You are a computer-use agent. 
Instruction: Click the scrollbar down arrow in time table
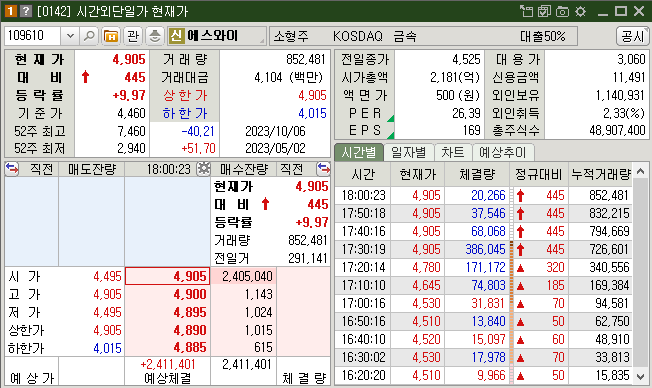(x=641, y=377)
